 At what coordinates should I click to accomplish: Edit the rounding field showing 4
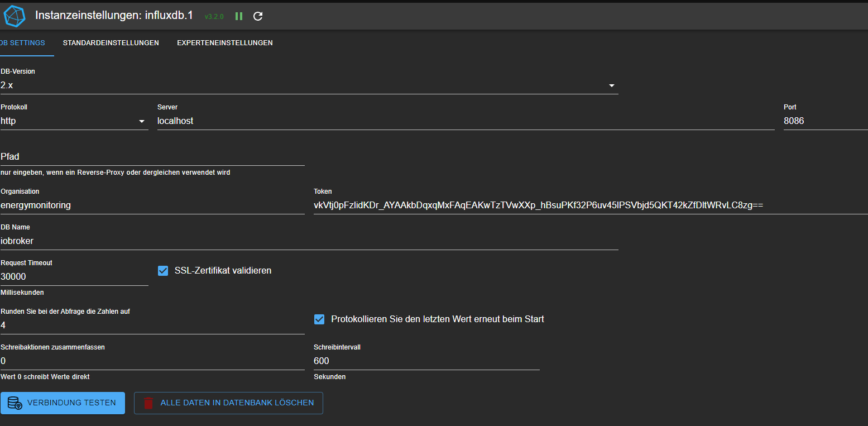[x=152, y=326]
